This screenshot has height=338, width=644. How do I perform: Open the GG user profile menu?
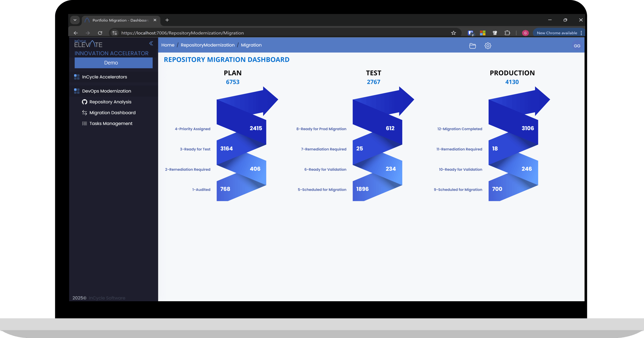pos(577,46)
